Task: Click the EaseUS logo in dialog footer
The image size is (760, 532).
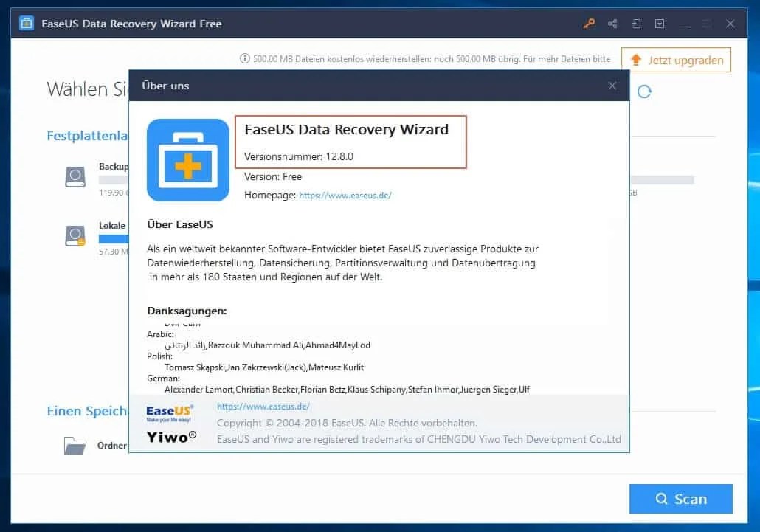Action: point(170,412)
